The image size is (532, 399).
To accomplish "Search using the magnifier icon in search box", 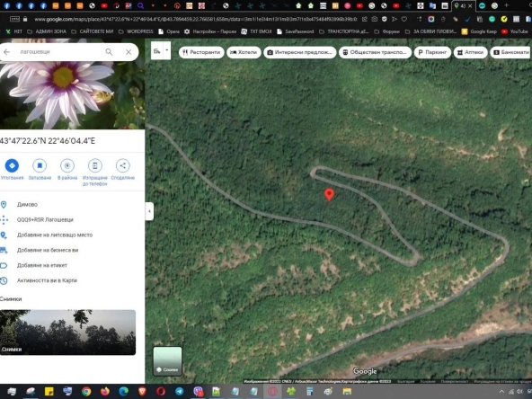I will (x=109, y=52).
